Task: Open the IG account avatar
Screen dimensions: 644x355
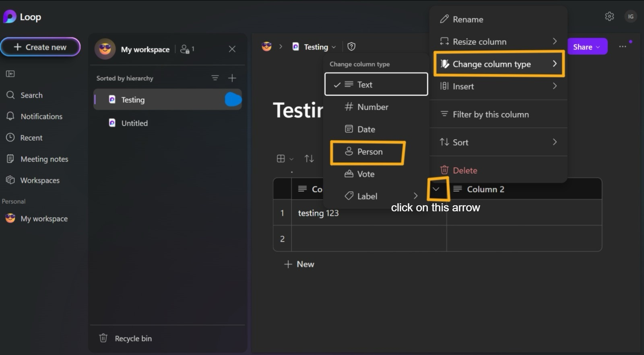Action: pos(630,17)
